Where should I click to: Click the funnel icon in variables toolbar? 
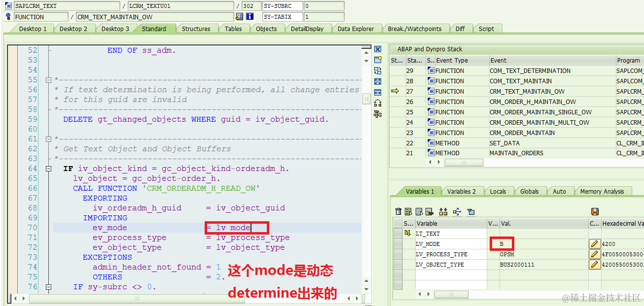coord(471,212)
